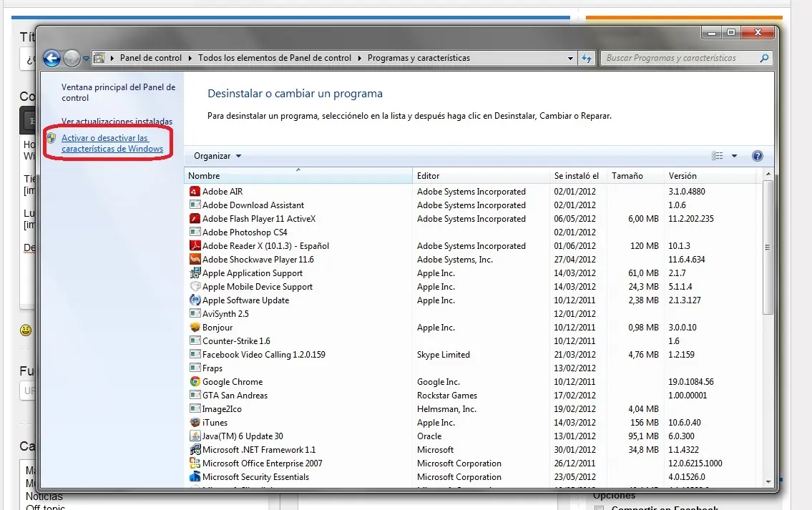Select the Apple Software Update icon
The height and width of the screenshot is (510, 812).
coord(195,300)
